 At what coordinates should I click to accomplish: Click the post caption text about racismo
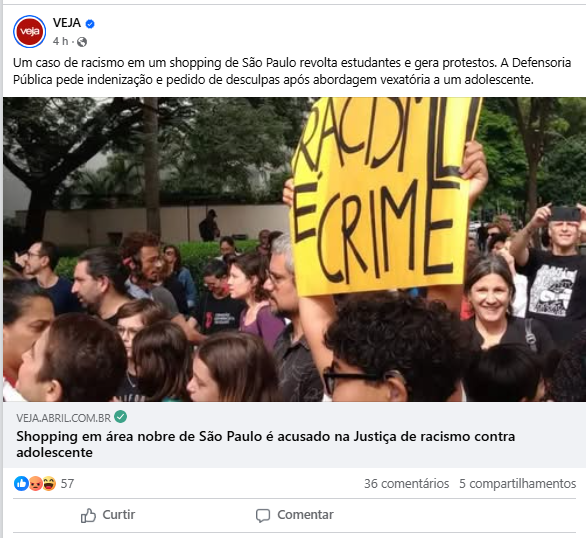(292, 71)
